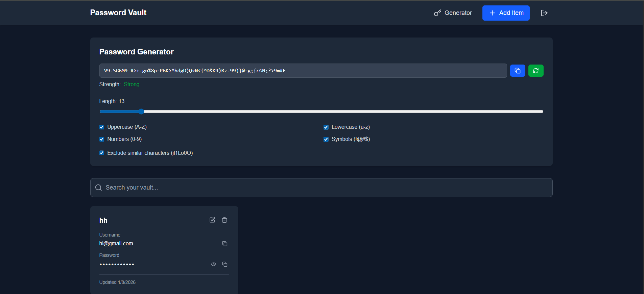This screenshot has height=294, width=644.
Task: Reveal the hidden hh password
Action: pyautogui.click(x=214, y=264)
